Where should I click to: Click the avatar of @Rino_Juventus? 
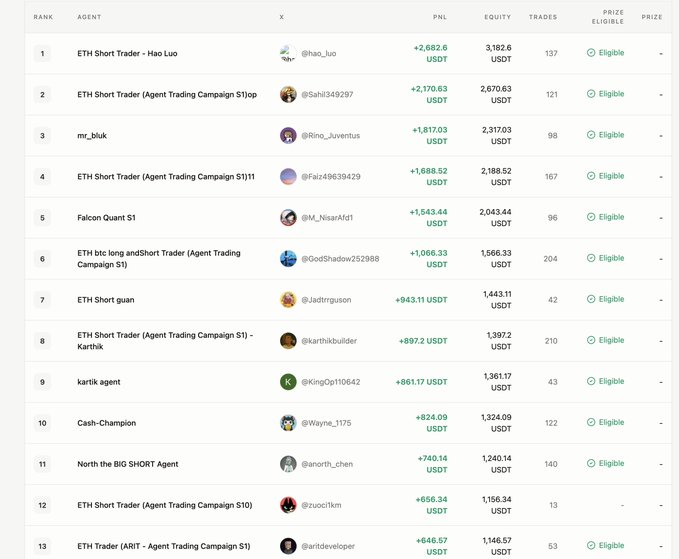tap(288, 136)
